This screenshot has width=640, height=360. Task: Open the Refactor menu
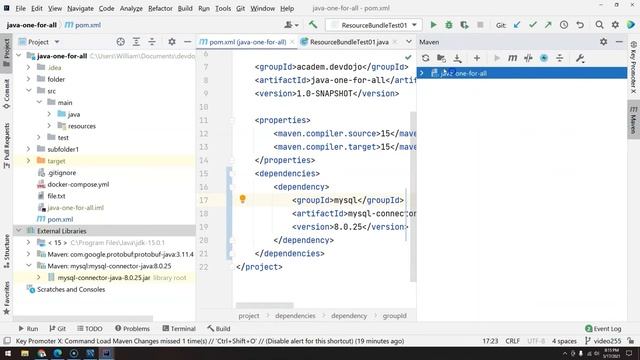click(x=160, y=8)
